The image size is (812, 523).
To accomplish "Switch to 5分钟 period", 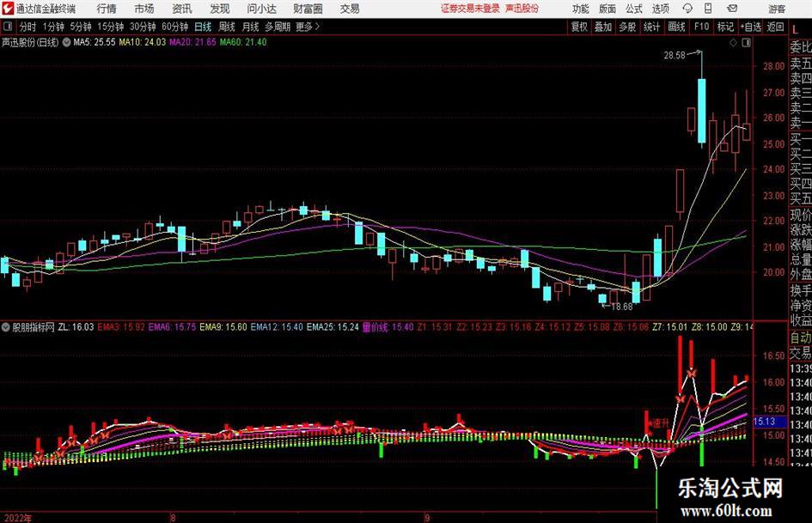I will [x=80, y=27].
